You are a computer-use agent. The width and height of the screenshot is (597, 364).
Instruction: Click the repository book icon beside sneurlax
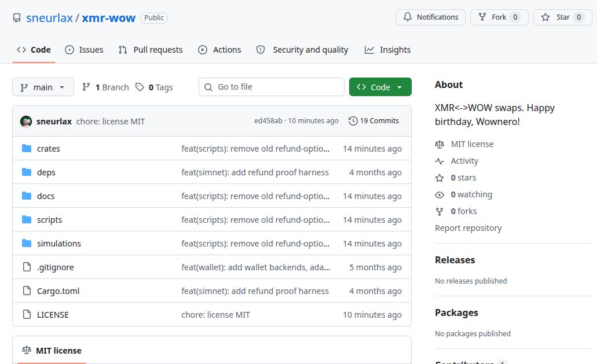click(17, 18)
